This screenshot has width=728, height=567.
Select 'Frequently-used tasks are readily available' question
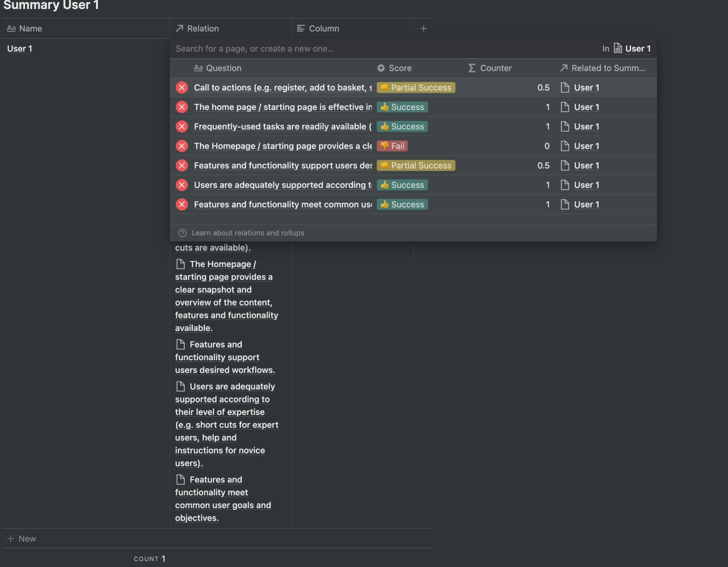click(x=283, y=127)
